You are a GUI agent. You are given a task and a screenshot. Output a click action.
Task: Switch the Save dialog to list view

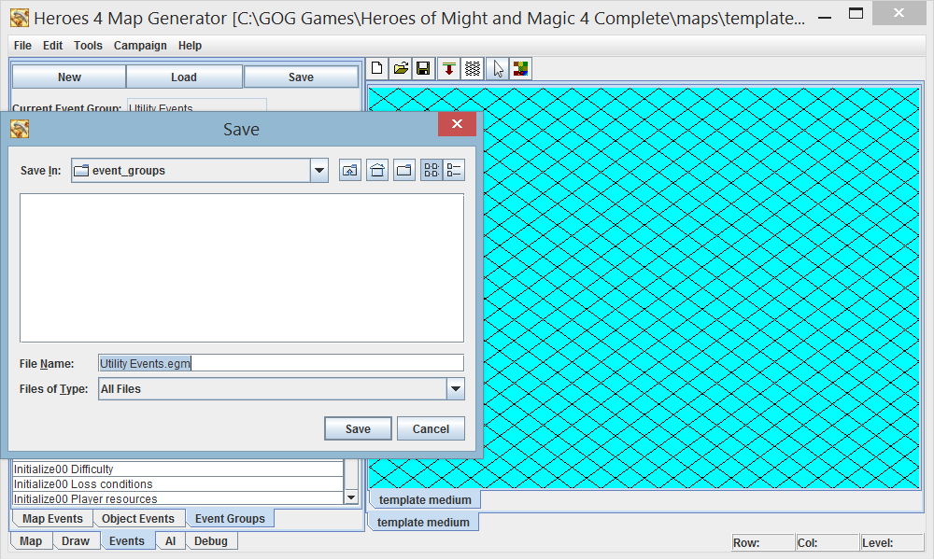point(432,171)
